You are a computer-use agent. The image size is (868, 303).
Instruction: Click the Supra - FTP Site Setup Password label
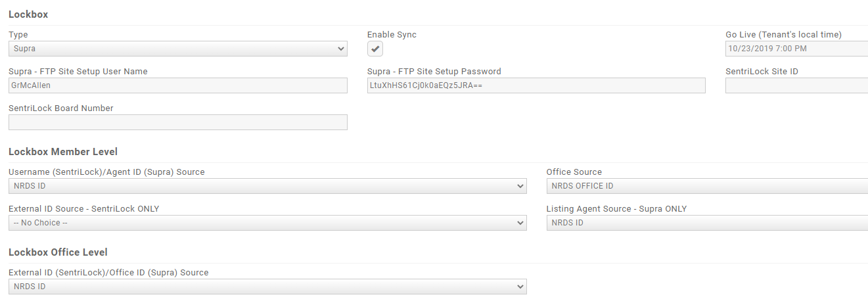pyautogui.click(x=434, y=72)
